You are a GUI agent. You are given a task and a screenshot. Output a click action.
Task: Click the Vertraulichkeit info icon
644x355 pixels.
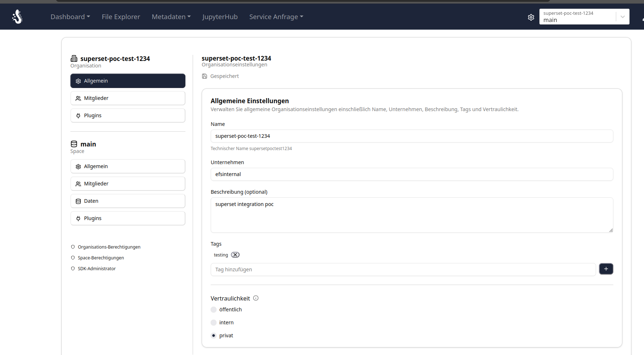pyautogui.click(x=256, y=298)
